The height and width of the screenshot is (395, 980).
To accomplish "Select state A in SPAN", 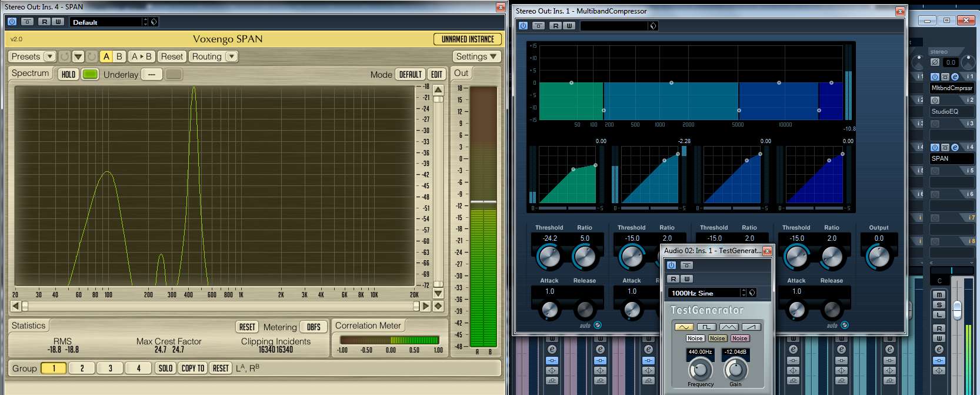I will click(106, 57).
